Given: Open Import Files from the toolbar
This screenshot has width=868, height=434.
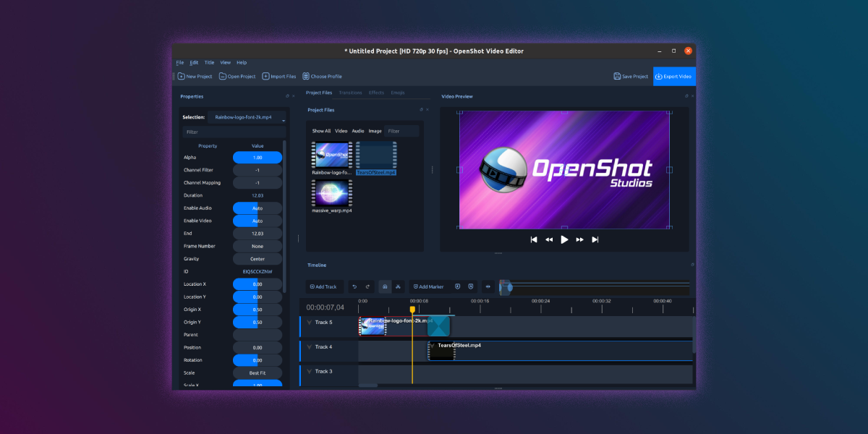Looking at the screenshot, I should pyautogui.click(x=278, y=76).
